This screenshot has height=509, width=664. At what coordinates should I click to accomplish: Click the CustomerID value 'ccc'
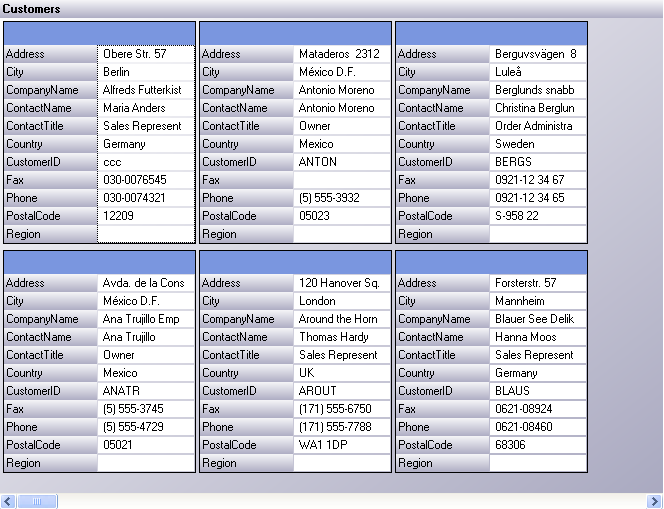click(146, 162)
